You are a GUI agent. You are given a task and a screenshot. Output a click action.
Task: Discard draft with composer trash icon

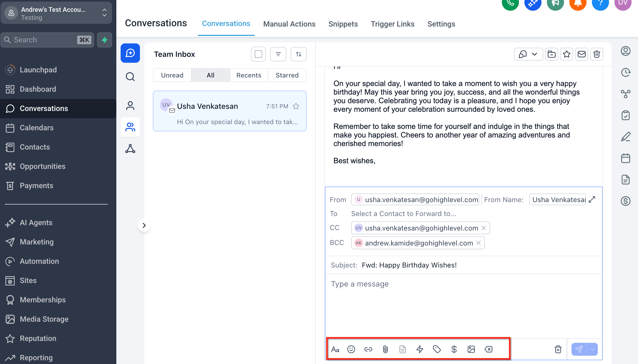tap(558, 349)
